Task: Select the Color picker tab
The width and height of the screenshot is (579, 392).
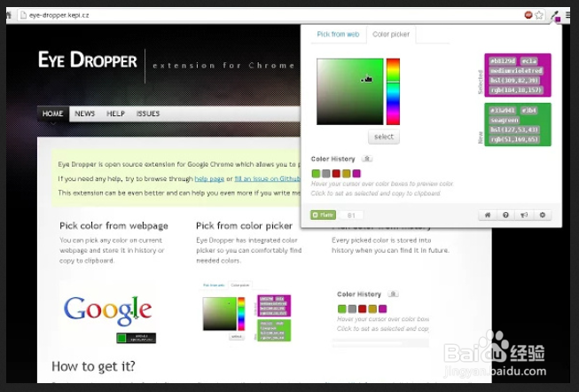Action: click(x=391, y=35)
